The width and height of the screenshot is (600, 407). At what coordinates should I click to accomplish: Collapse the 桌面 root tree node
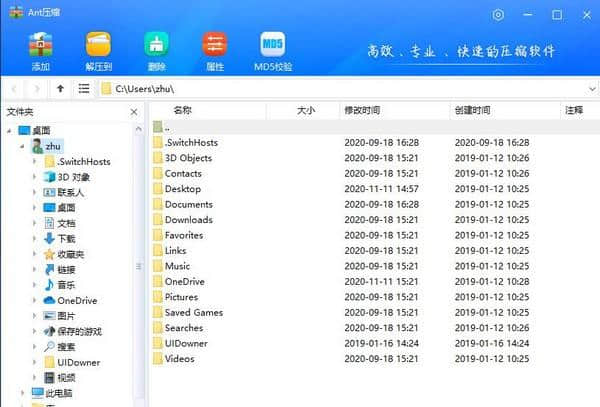(9, 131)
